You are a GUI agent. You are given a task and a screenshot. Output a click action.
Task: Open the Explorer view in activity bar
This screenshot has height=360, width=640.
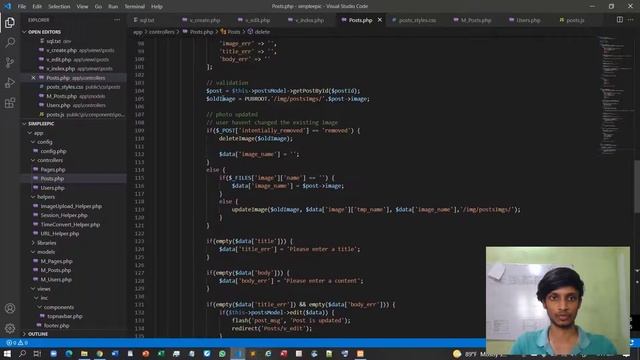[10, 22]
